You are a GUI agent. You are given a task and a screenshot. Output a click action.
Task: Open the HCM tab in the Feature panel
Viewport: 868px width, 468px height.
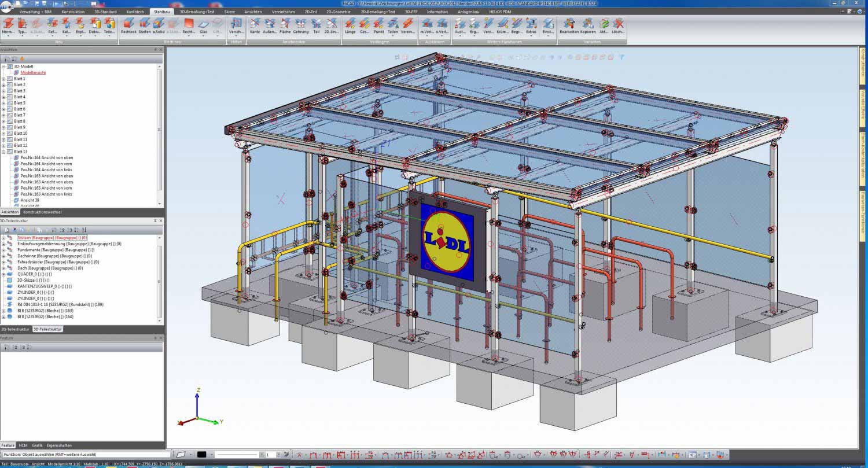click(23, 445)
